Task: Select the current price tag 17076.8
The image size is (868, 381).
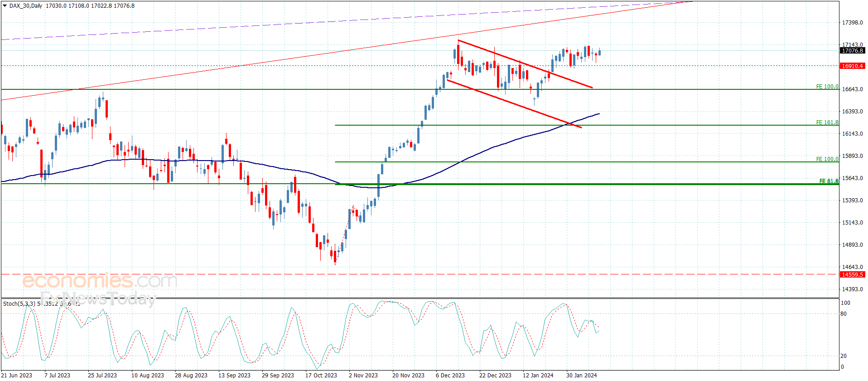Action: (x=852, y=51)
